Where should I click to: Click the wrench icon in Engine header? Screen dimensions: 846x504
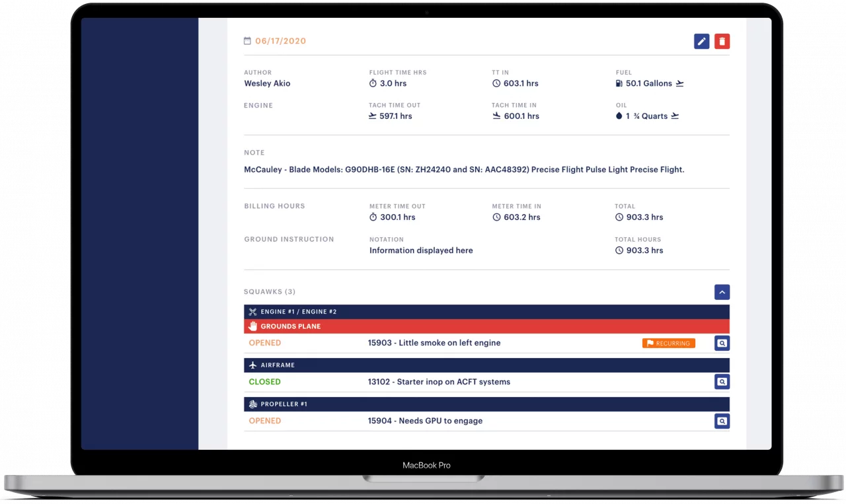[252, 312]
